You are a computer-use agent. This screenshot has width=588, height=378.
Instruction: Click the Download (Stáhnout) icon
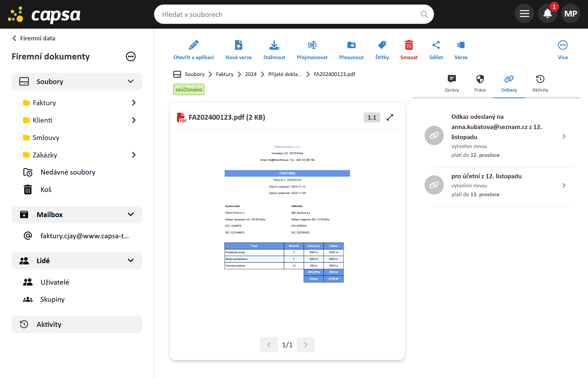[x=274, y=46]
